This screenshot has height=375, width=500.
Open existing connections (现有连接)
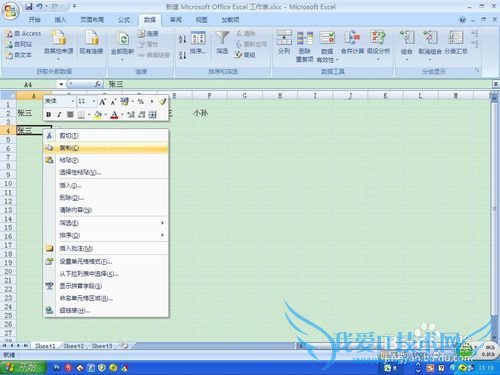91,42
